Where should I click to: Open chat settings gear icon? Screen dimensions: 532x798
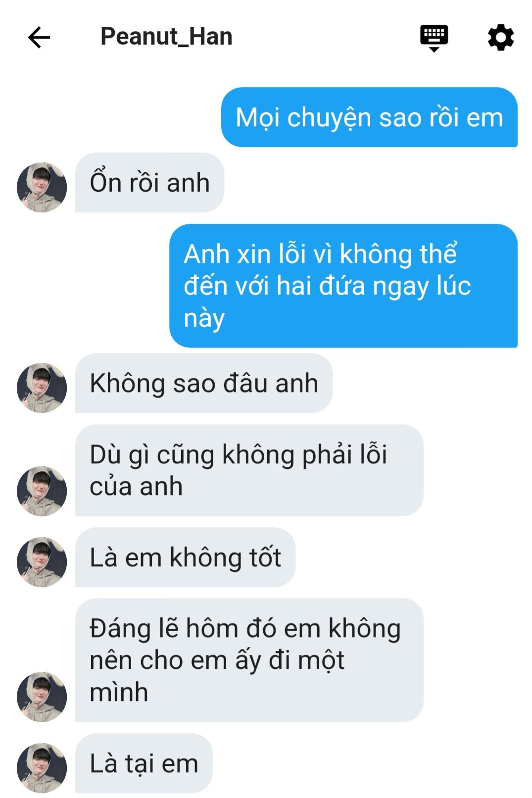(x=501, y=38)
